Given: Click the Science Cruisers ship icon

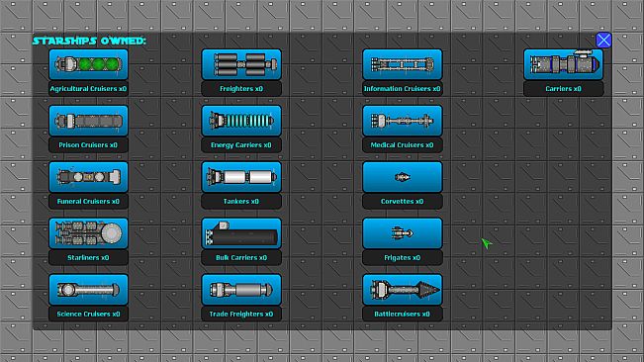Looking at the screenshot, I should point(88,290).
